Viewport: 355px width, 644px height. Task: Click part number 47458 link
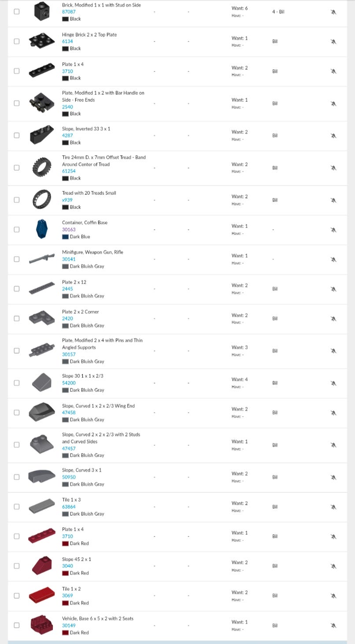[x=69, y=413]
